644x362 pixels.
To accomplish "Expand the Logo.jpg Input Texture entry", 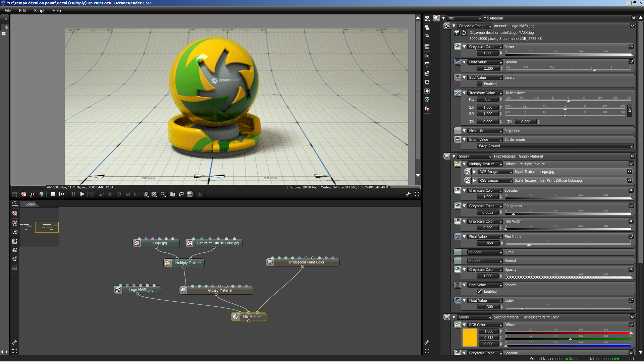I will pos(475,172).
